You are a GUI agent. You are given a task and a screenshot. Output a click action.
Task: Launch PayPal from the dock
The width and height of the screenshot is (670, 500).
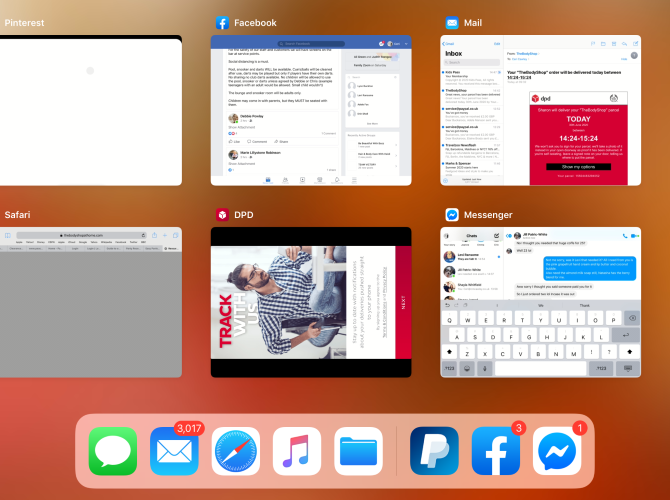(434, 451)
